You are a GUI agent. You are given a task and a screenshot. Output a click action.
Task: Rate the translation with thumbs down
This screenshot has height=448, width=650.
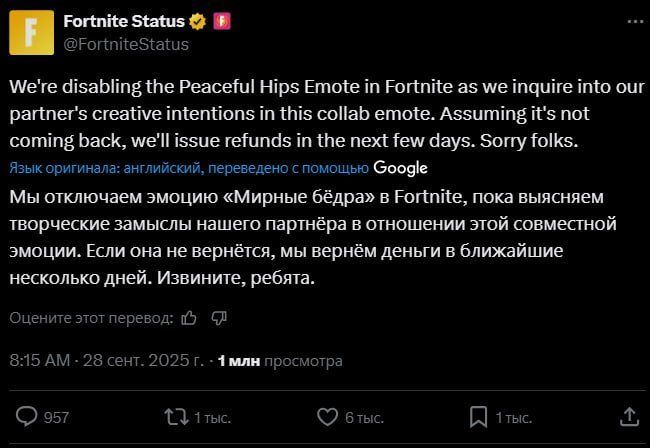[220, 318]
